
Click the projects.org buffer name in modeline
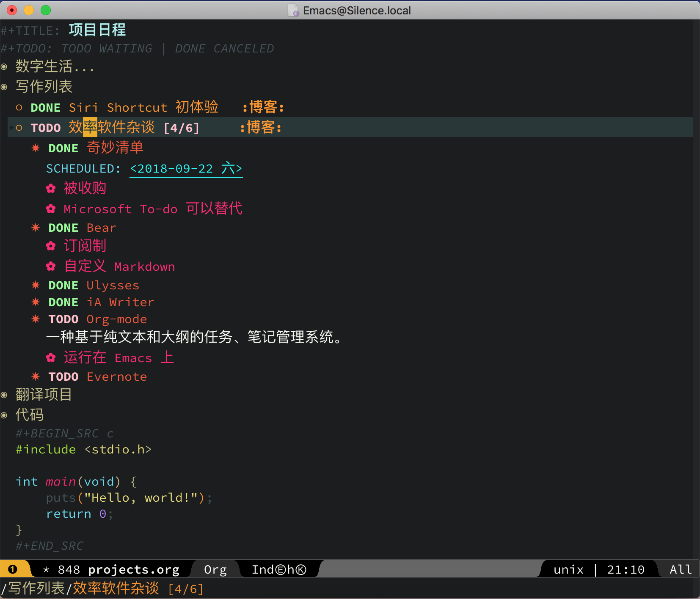click(x=134, y=570)
